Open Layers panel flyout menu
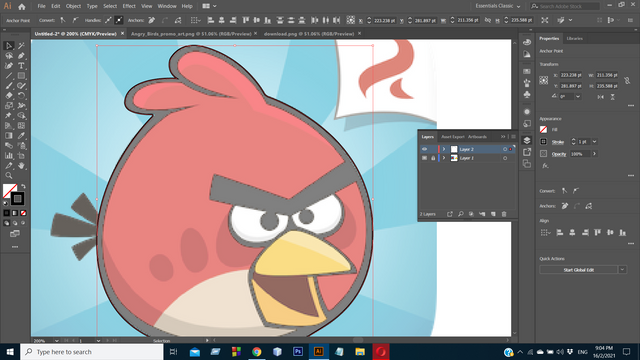 coord(513,137)
